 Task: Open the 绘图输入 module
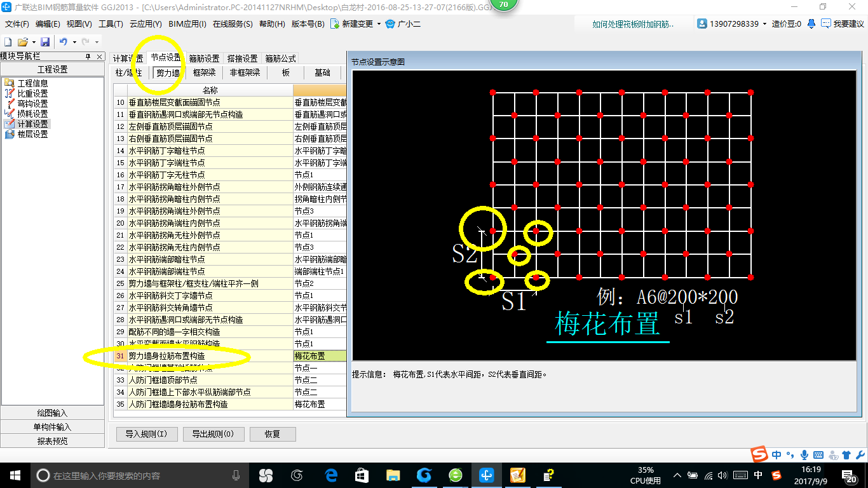[x=52, y=413]
